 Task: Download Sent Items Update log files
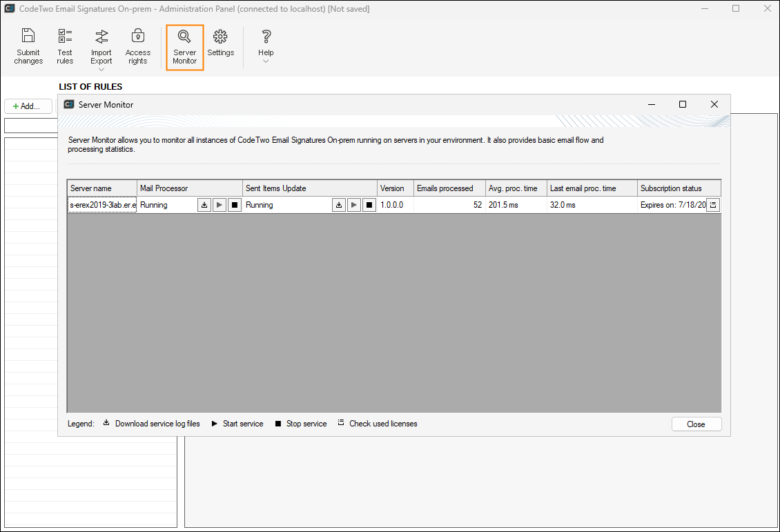coord(339,204)
